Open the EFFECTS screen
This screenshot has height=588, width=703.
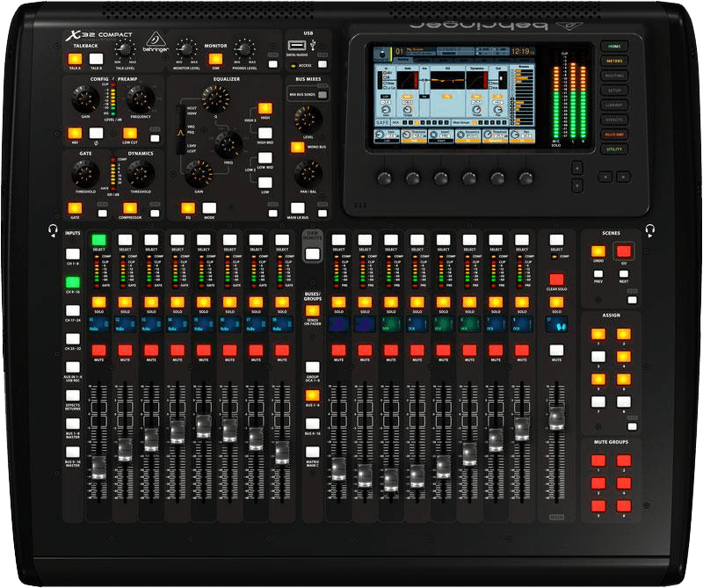coord(614,120)
